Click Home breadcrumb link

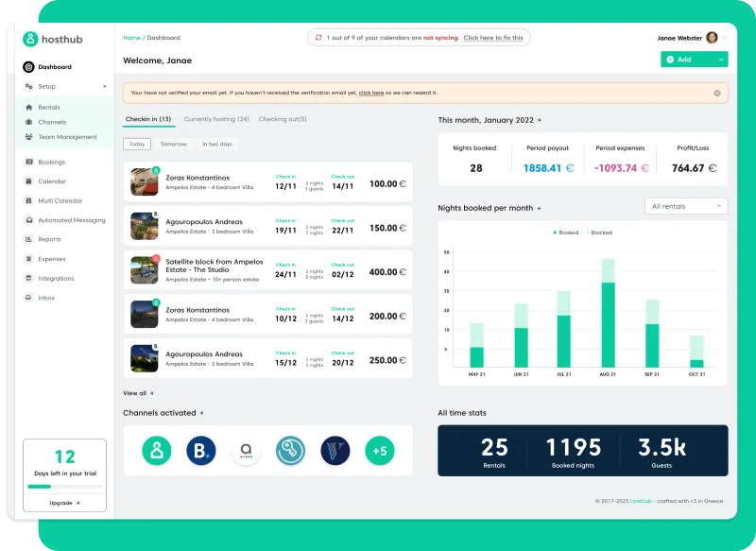(131, 38)
